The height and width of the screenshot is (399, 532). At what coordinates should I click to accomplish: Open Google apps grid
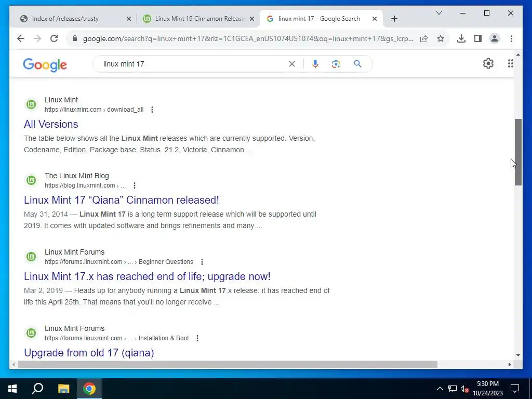[510, 63]
